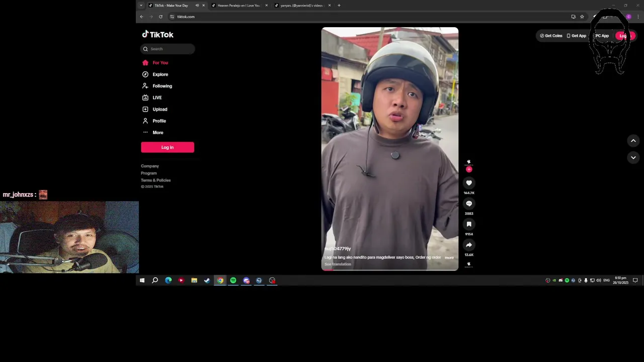The width and height of the screenshot is (644, 362).
Task: Go to the previous video with up arrow
Action: [633, 141]
